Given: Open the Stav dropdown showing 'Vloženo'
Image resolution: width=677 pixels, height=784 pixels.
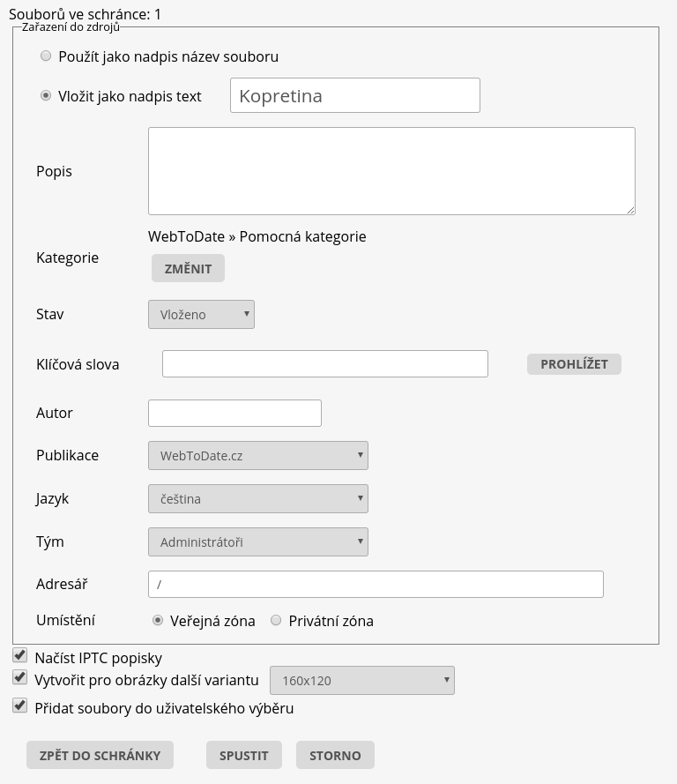Looking at the screenshot, I should pos(201,315).
